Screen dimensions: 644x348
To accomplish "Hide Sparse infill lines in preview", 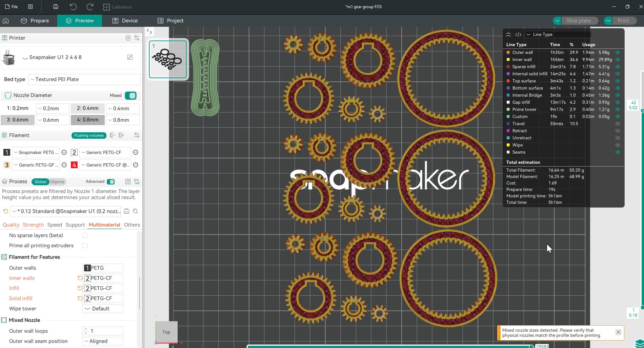I will coord(618,67).
